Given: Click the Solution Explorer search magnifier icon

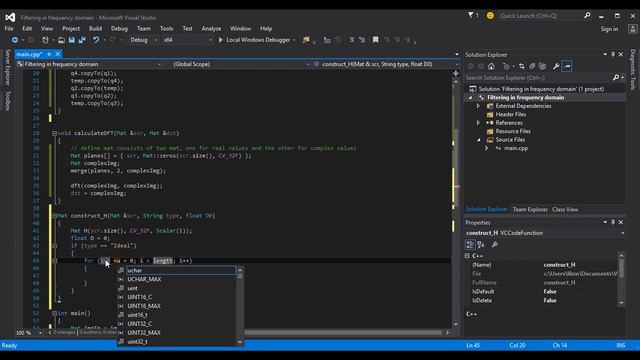Looking at the screenshot, I should click(616, 78).
